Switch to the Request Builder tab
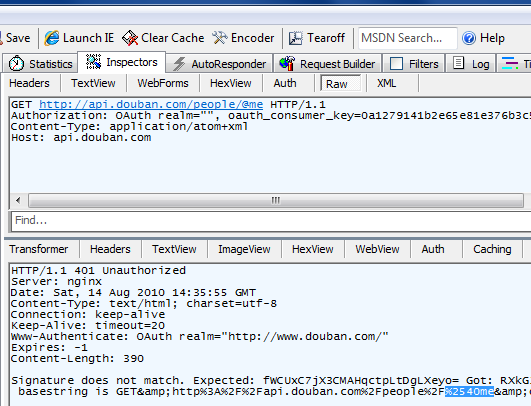 click(327, 63)
